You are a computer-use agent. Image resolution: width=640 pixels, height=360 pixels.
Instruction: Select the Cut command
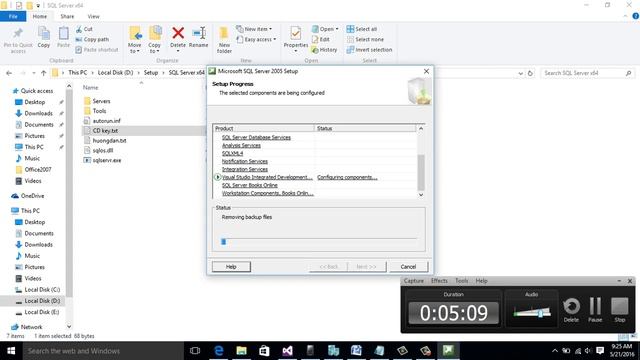(x=84, y=29)
